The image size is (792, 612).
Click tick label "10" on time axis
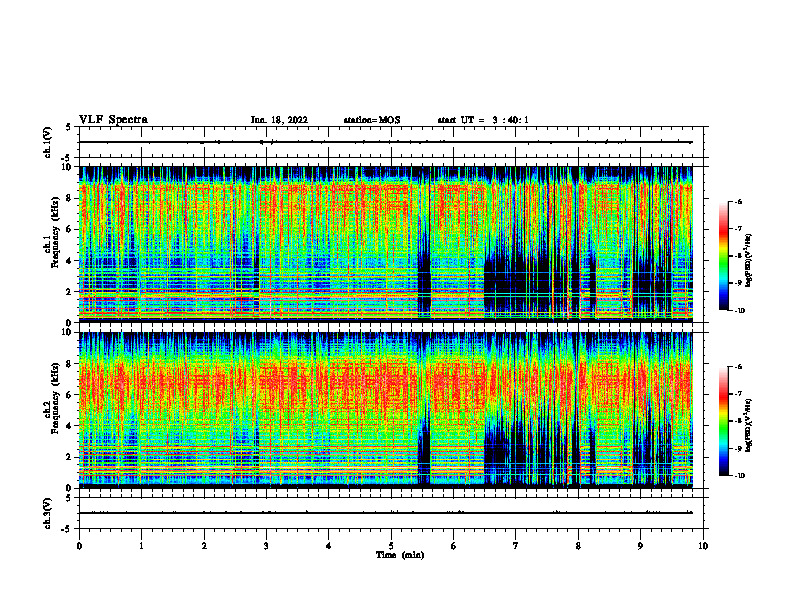[x=703, y=546]
